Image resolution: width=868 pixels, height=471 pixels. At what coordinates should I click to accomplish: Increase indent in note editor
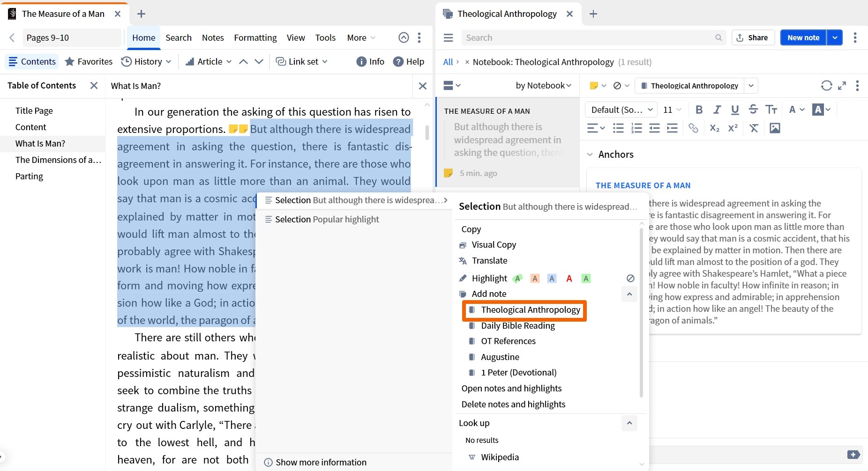pyautogui.click(x=672, y=128)
